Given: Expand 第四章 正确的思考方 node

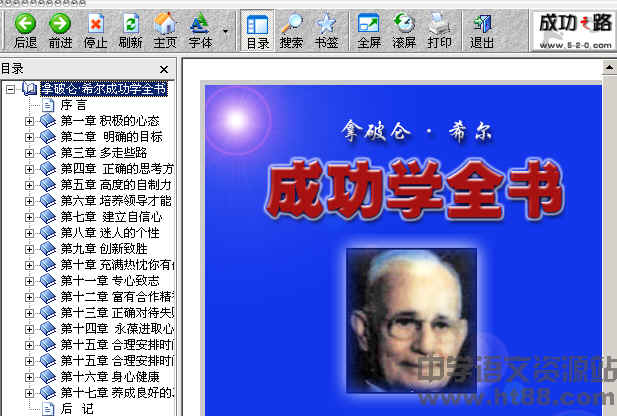Looking at the screenshot, I should (x=29, y=169).
